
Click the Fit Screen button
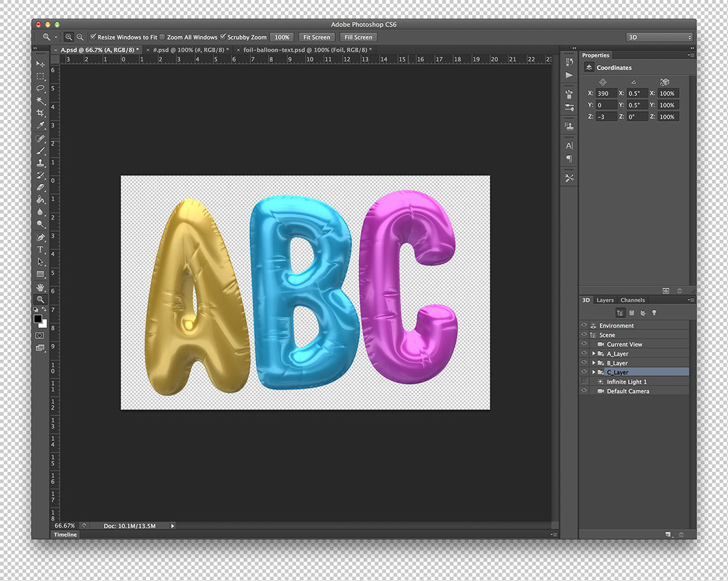[316, 37]
